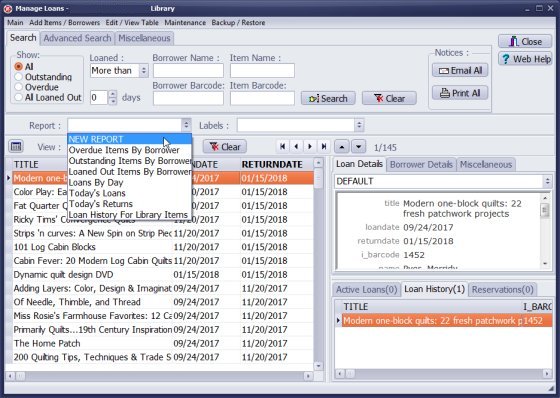Click the Borrower Name input field
Screen dimensions: 560x398
pos(188,71)
